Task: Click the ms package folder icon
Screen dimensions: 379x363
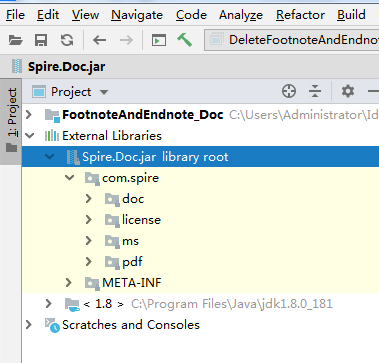Action: [112, 241]
